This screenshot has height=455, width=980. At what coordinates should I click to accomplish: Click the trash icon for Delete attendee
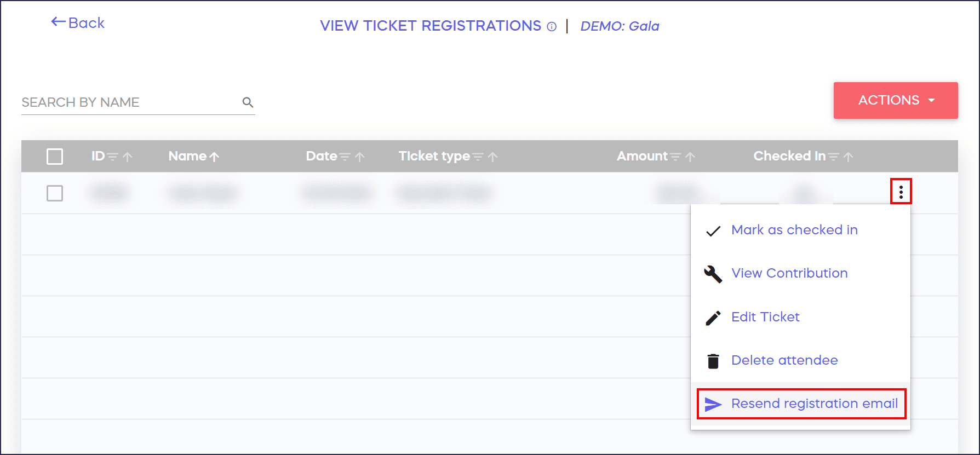(x=713, y=361)
